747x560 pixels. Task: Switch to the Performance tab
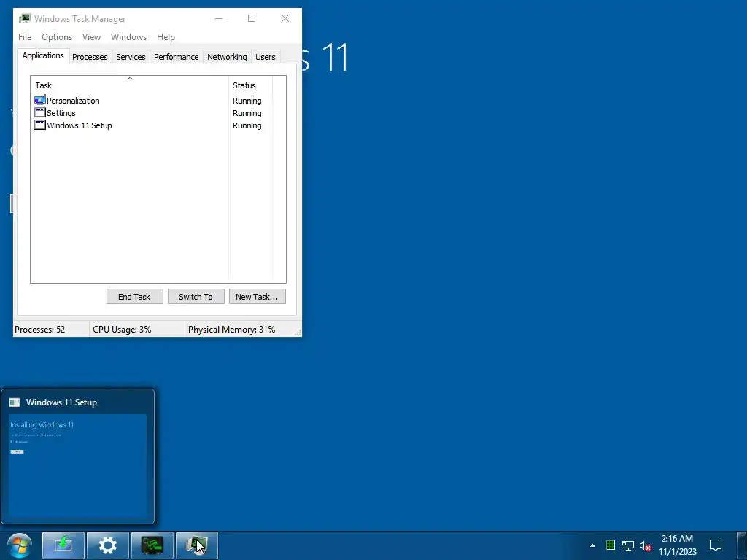176,57
